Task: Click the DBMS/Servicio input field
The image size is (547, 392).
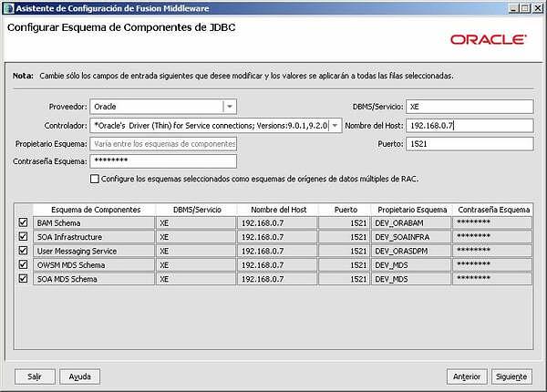Action: pyautogui.click(x=469, y=107)
